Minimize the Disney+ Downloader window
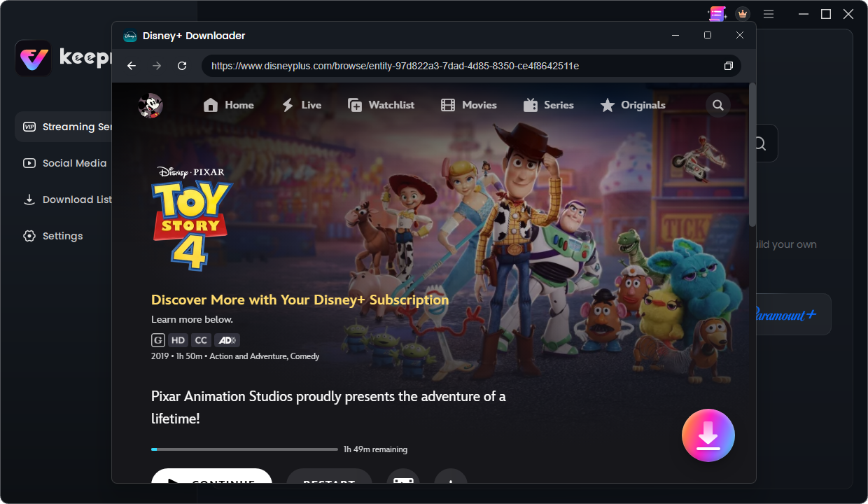 coord(675,35)
